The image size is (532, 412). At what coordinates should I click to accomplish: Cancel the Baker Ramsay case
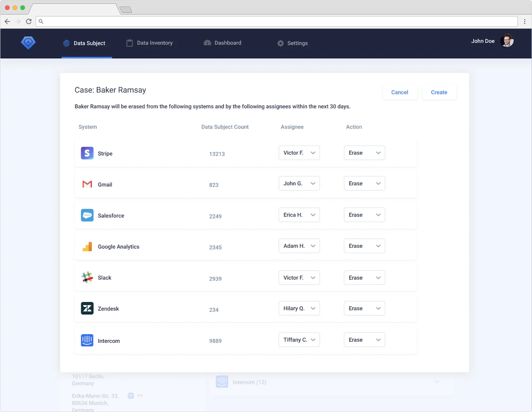tap(400, 92)
